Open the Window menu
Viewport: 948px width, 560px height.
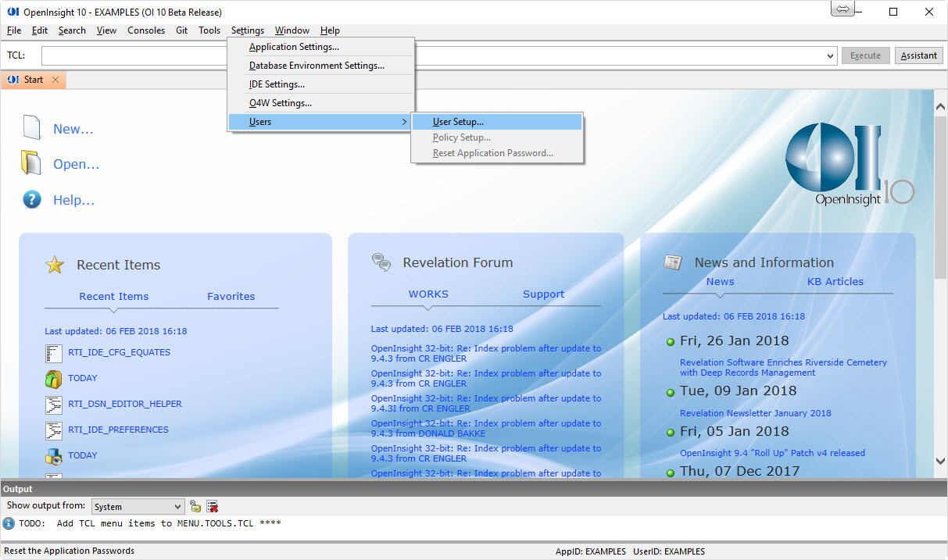[x=292, y=30]
